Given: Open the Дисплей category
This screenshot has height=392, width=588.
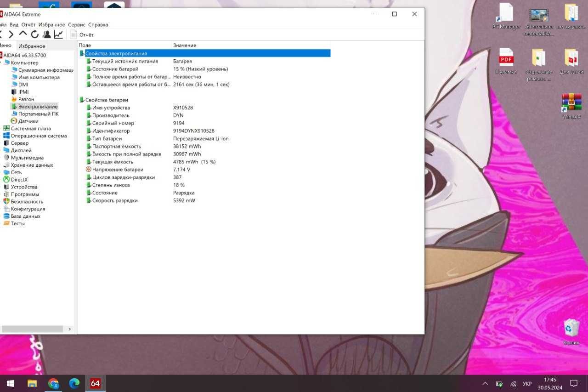Looking at the screenshot, I should pos(17,150).
